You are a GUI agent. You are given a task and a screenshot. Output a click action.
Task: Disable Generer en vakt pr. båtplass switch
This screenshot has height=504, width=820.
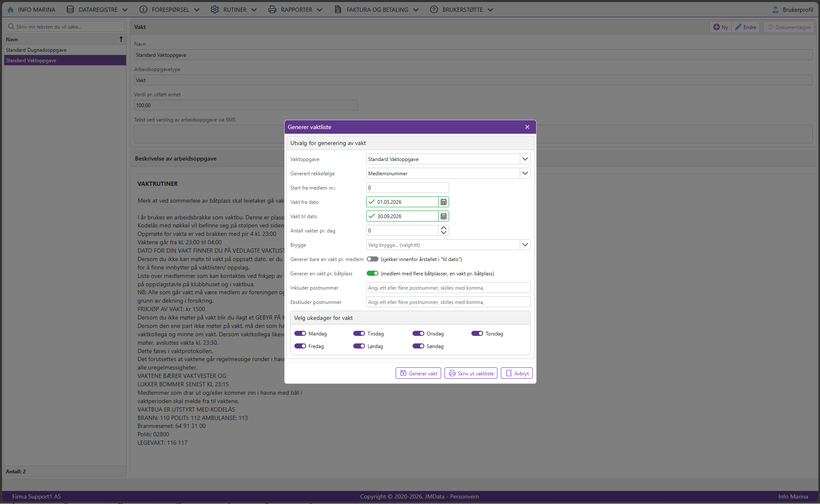(x=373, y=274)
